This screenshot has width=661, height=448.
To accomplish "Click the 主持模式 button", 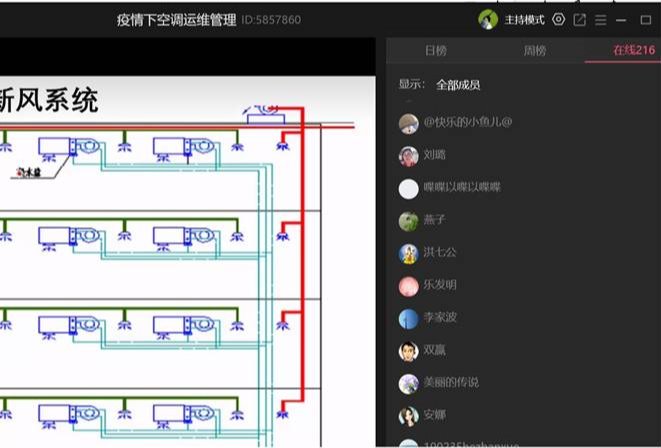I will point(524,20).
